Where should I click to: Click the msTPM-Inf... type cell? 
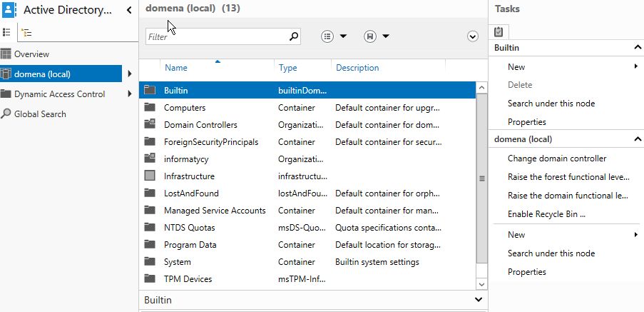coord(302,279)
